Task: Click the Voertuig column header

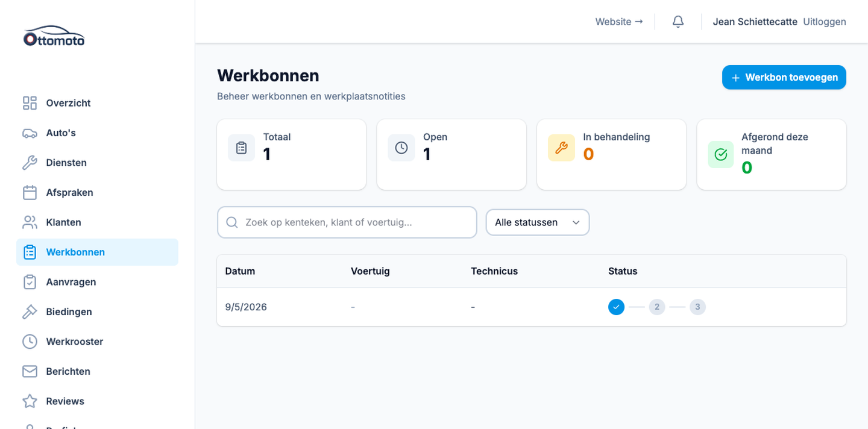Action: click(370, 271)
